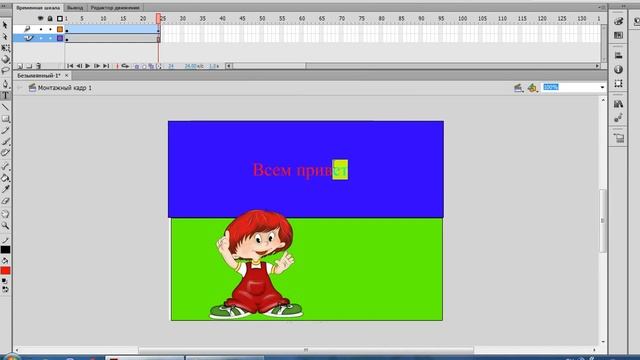640x360 pixels.
Task: Select the 3D Rotation tool
Action: click(5, 59)
